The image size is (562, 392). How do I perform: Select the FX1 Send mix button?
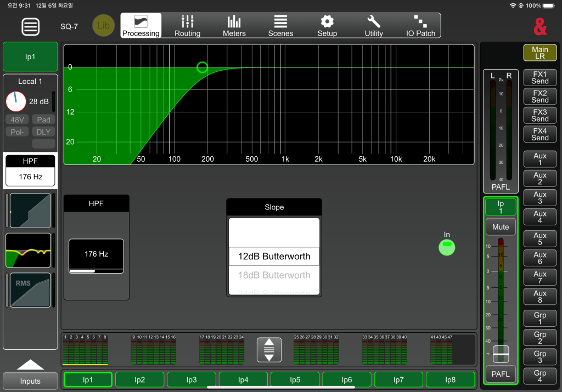tap(539, 77)
